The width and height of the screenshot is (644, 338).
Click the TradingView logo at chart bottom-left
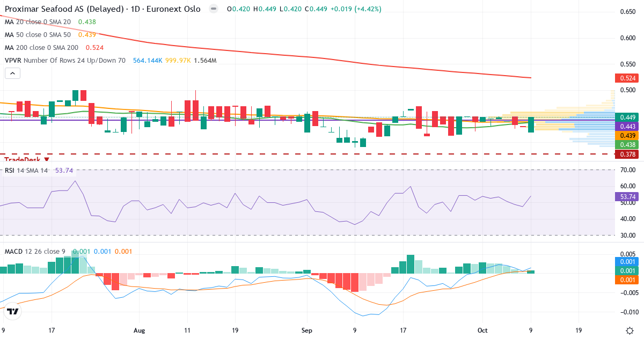(13, 311)
